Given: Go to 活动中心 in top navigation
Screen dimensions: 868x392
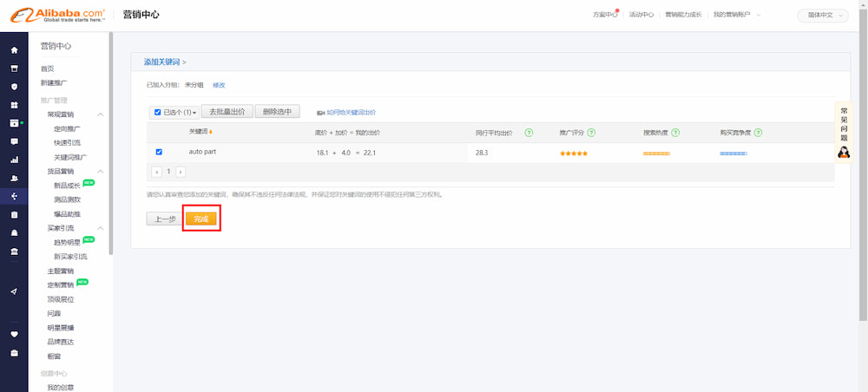Looking at the screenshot, I should tap(641, 15).
